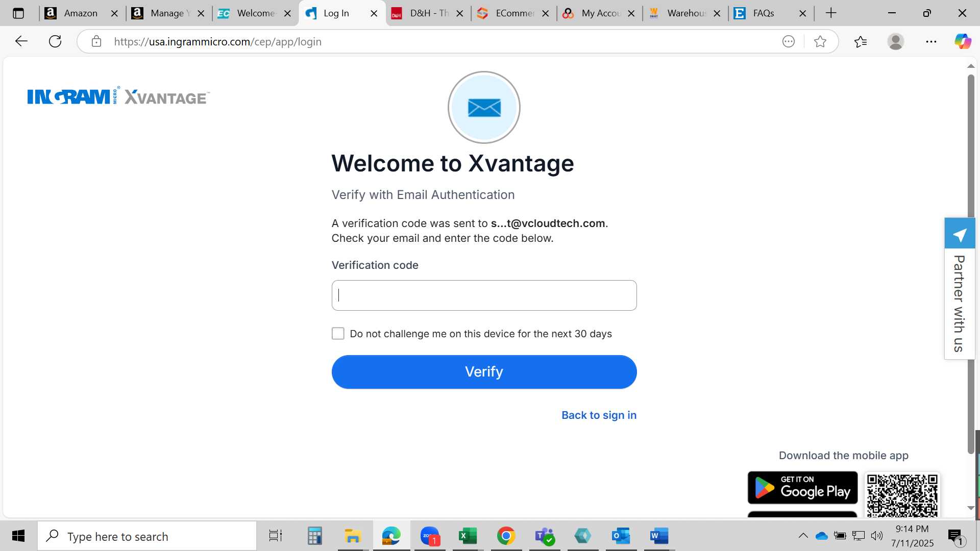Click the Ingram Micro Xvantage logo

[118, 96]
